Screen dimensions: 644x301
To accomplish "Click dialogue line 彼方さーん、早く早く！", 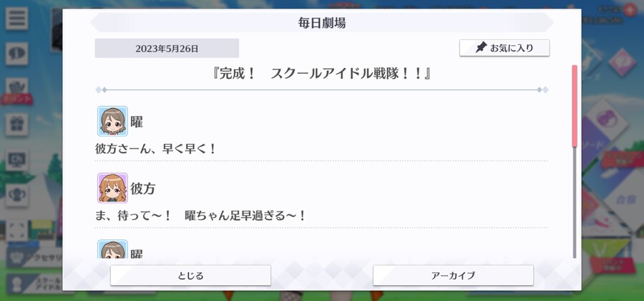I will coord(156,149).
